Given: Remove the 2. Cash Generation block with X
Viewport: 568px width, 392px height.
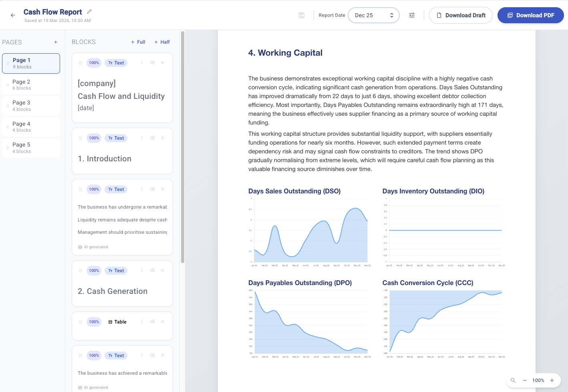Looking at the screenshot, I should coord(163,270).
